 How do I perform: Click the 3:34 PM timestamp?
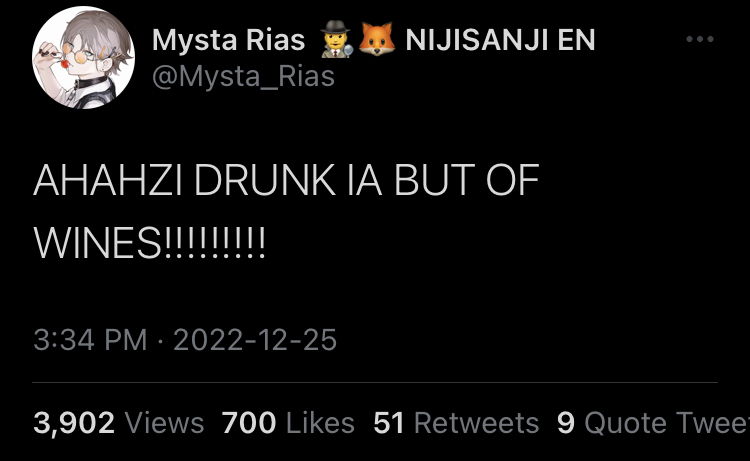[90, 340]
